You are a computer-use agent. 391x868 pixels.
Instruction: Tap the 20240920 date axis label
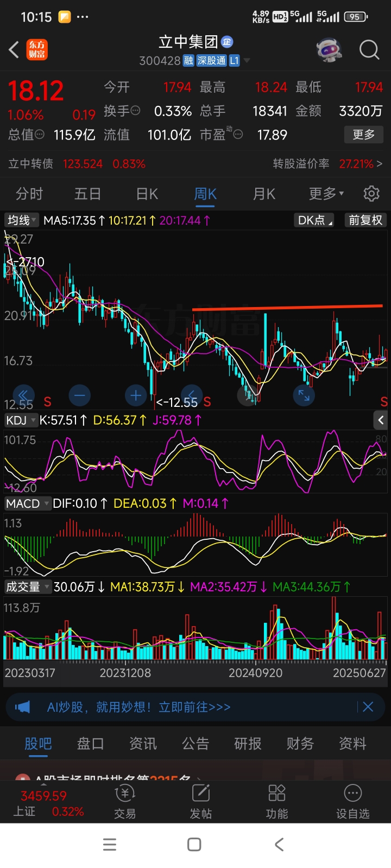tap(255, 673)
